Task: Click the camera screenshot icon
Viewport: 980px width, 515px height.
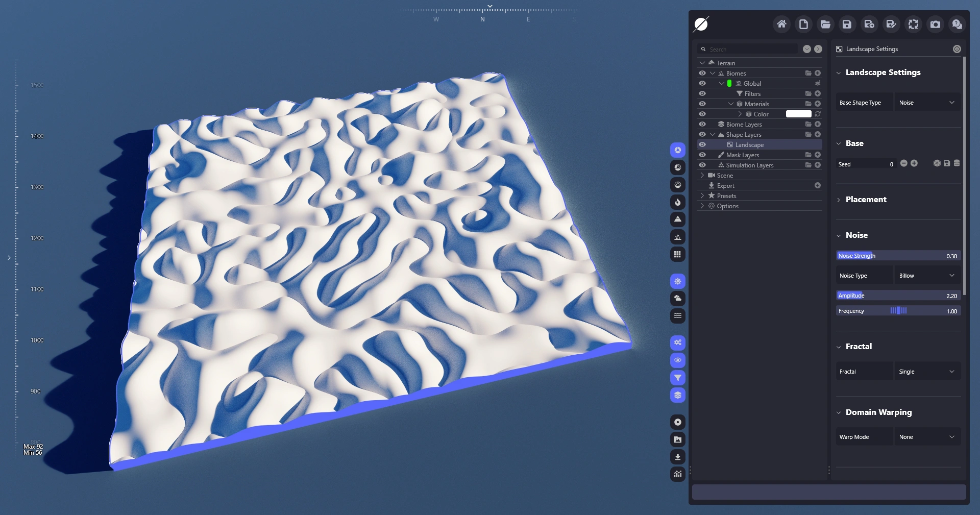Action: click(935, 24)
